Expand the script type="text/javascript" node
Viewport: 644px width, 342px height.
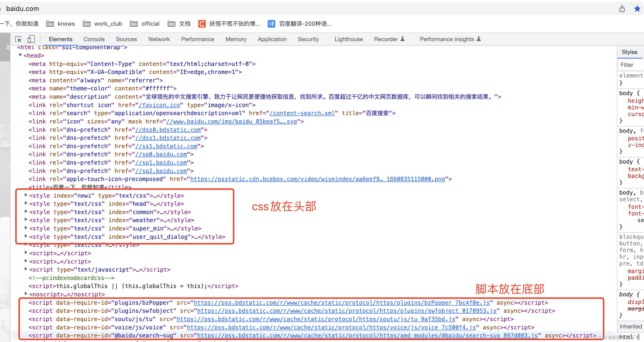[x=26, y=269]
